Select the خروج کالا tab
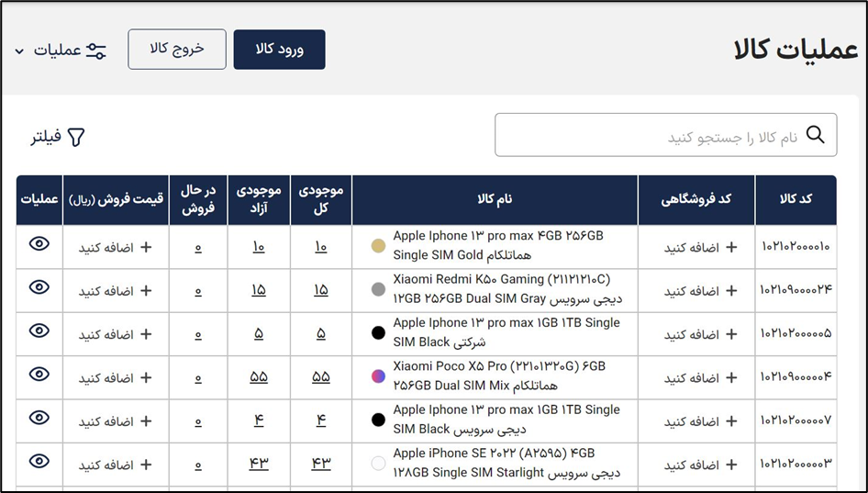 [x=177, y=50]
